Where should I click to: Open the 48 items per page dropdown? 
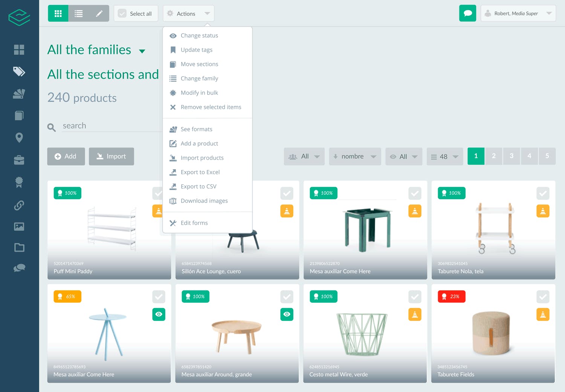pos(445,156)
